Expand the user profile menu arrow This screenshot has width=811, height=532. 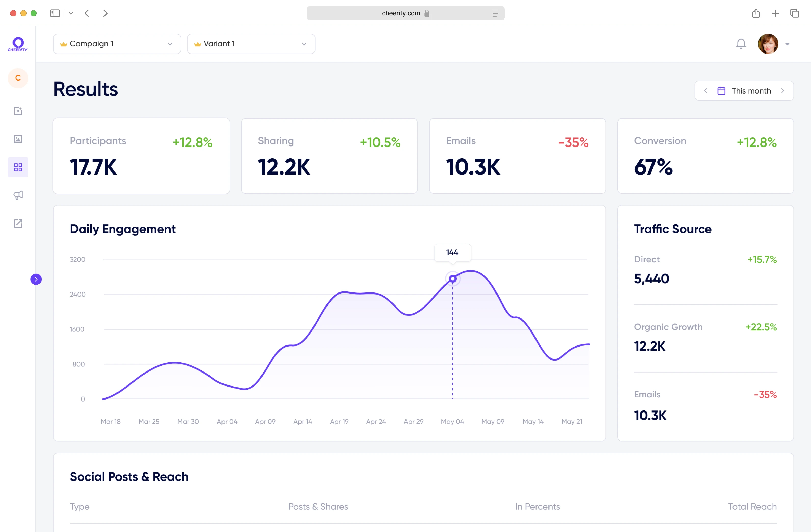pos(787,44)
